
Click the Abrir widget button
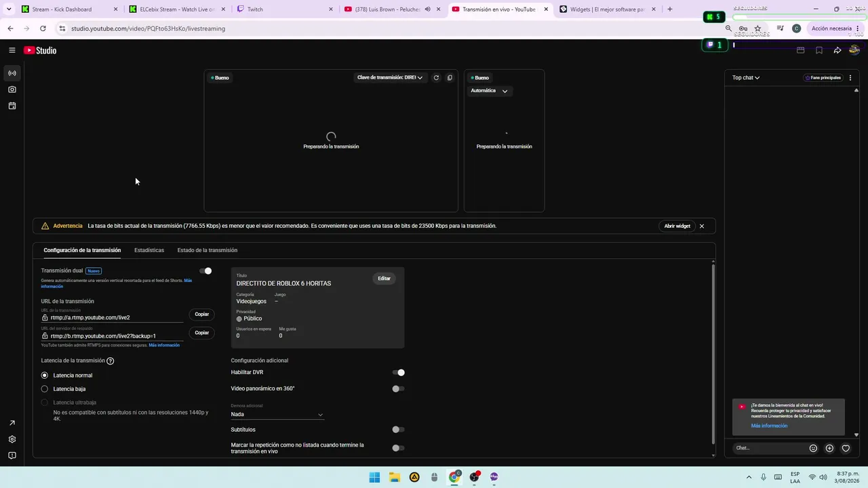(x=677, y=226)
